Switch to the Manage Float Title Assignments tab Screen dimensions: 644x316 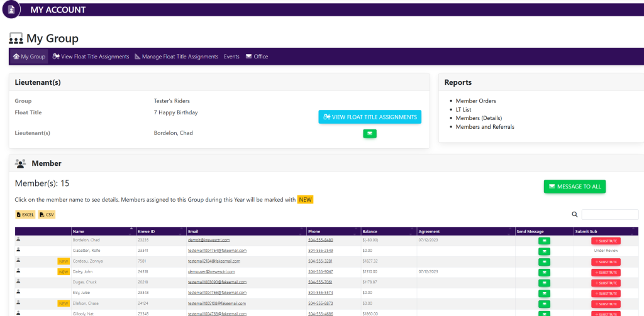tap(176, 57)
